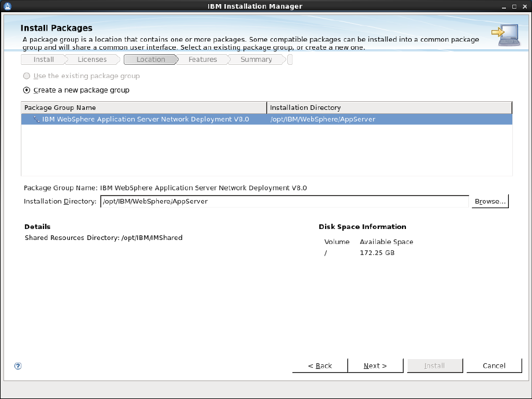The width and height of the screenshot is (532, 399).
Task: Click the Volume column label
Action: pos(337,242)
